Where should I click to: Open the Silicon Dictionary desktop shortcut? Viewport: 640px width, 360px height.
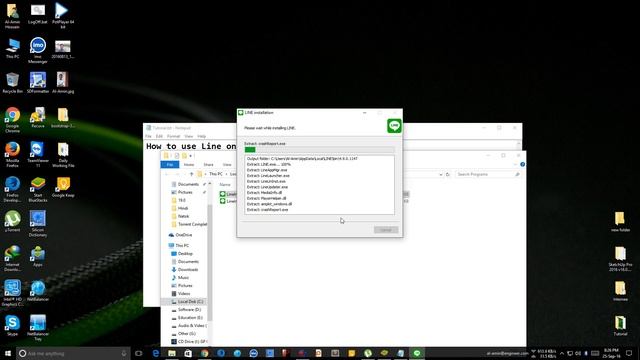[x=38, y=224]
